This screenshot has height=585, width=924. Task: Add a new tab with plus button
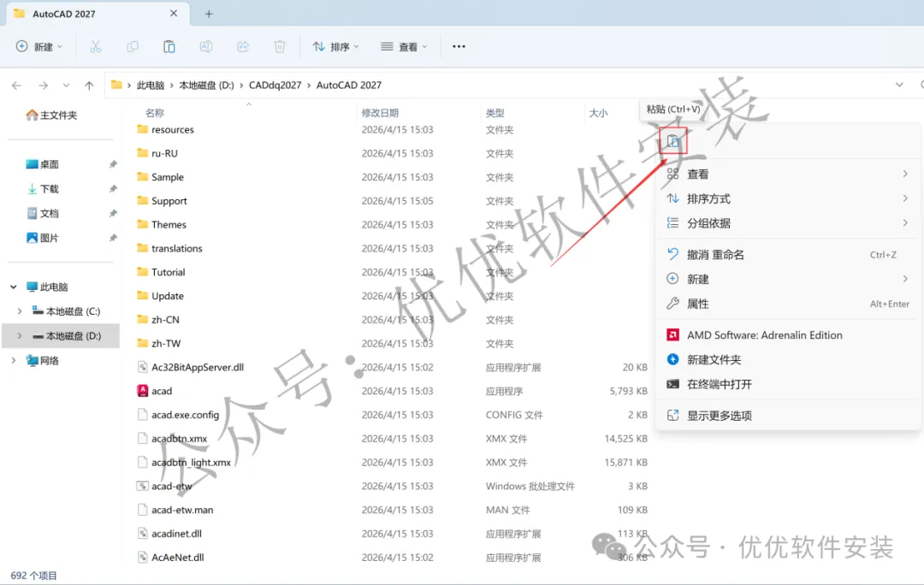[x=209, y=14]
